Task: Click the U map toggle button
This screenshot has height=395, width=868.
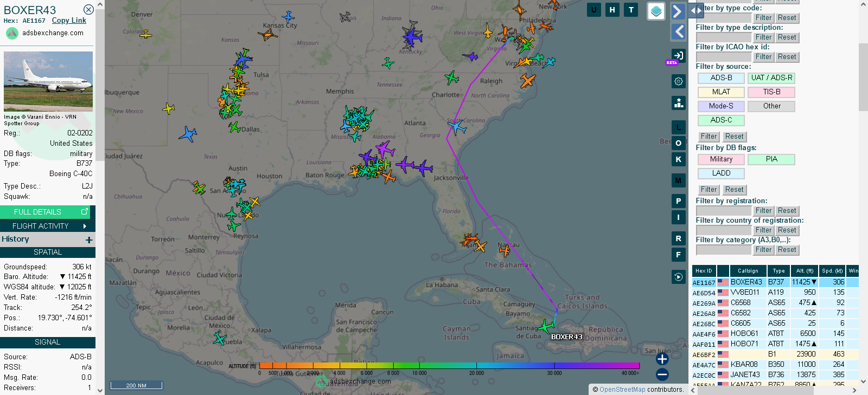Action: (x=594, y=10)
